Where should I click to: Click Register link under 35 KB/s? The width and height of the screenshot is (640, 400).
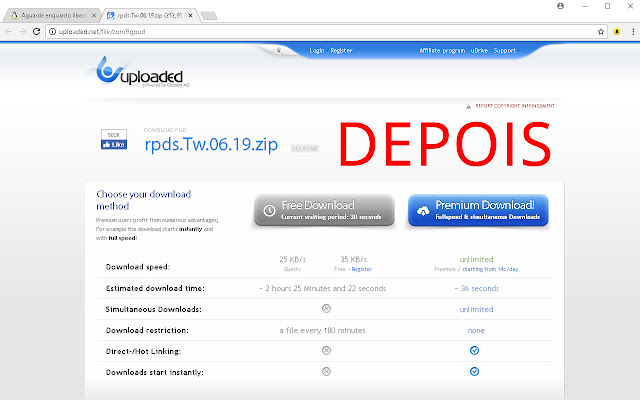pos(362,269)
